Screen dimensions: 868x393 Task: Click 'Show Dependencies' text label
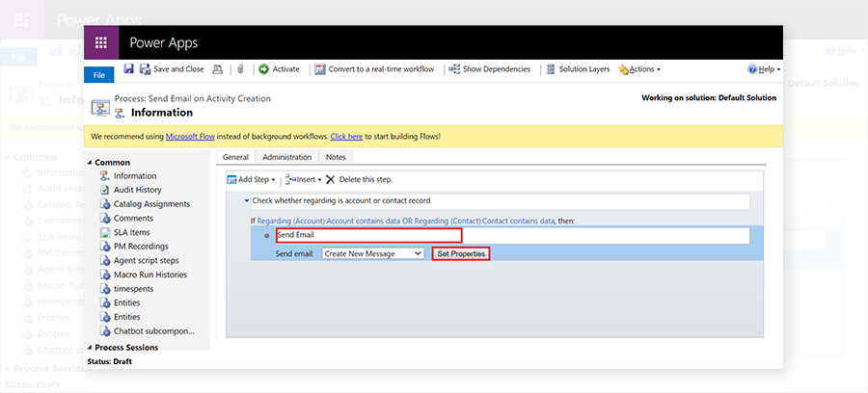(x=497, y=69)
